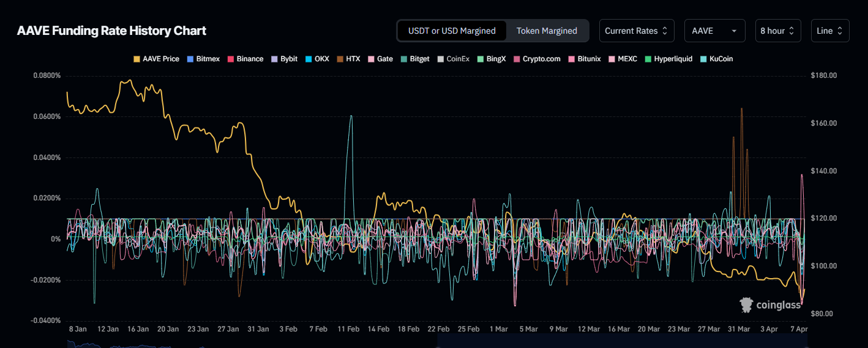Click the Hyperliquid legend color icon
This screenshot has height=348, width=868.
(648, 59)
